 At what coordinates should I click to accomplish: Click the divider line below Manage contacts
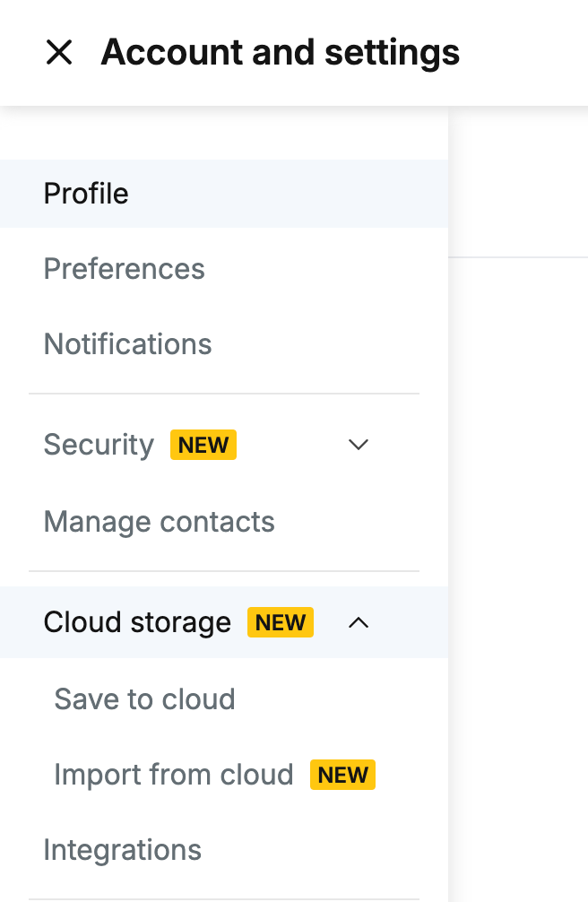[224, 571]
